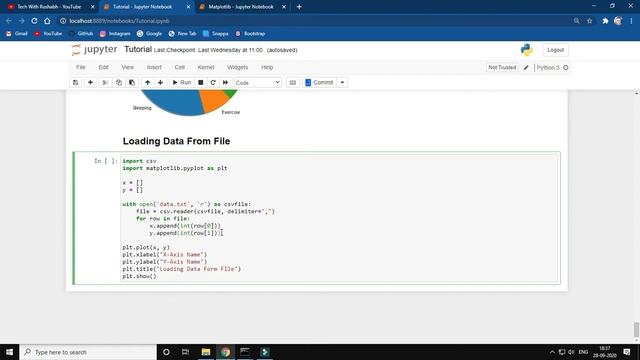
Task: Open Cortana circle in taskbar
Action: click(x=166, y=352)
